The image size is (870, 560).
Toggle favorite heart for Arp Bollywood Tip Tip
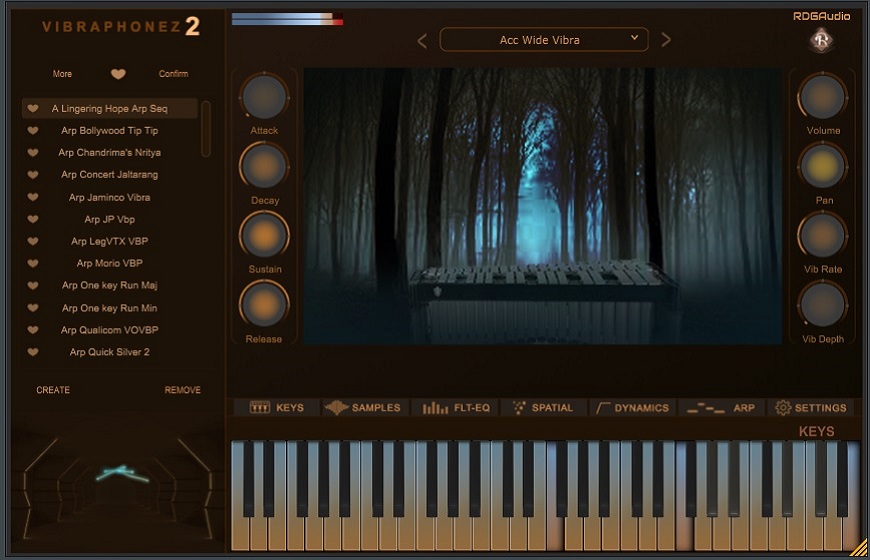[33, 130]
